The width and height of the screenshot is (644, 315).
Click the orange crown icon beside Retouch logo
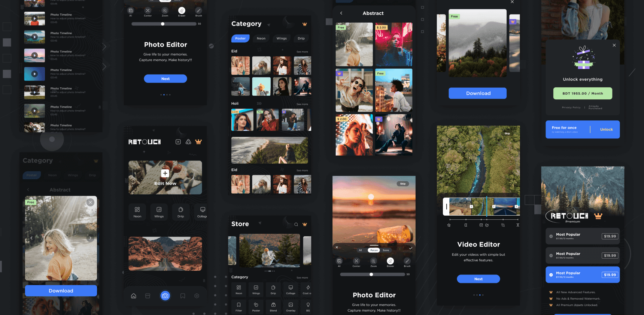click(x=198, y=142)
